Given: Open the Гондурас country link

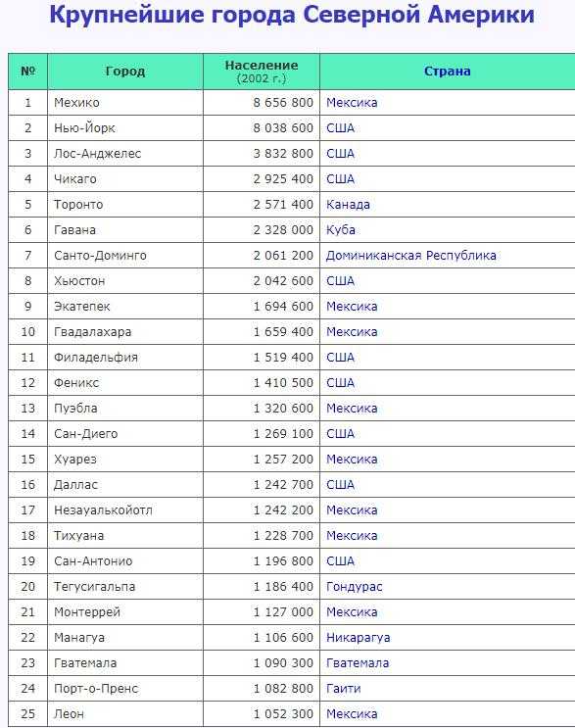Looking at the screenshot, I should pos(354,587).
